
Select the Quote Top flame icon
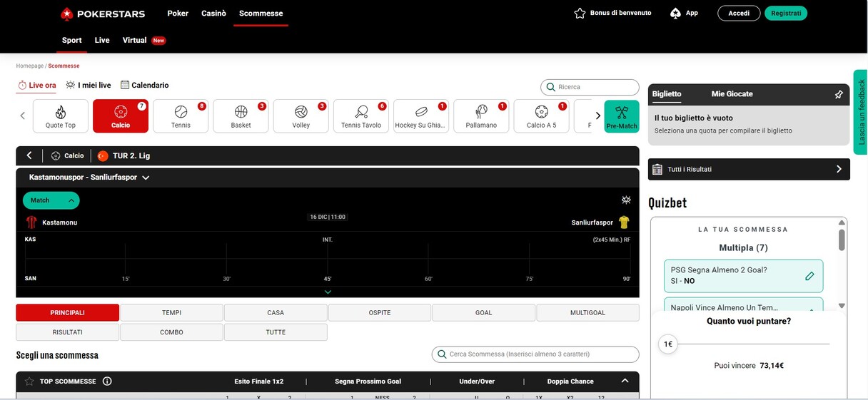coord(61,112)
